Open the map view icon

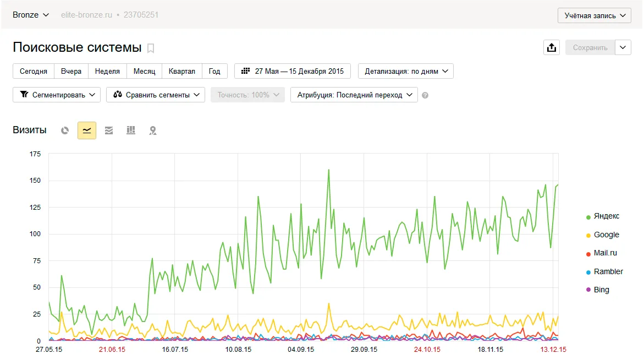point(153,130)
